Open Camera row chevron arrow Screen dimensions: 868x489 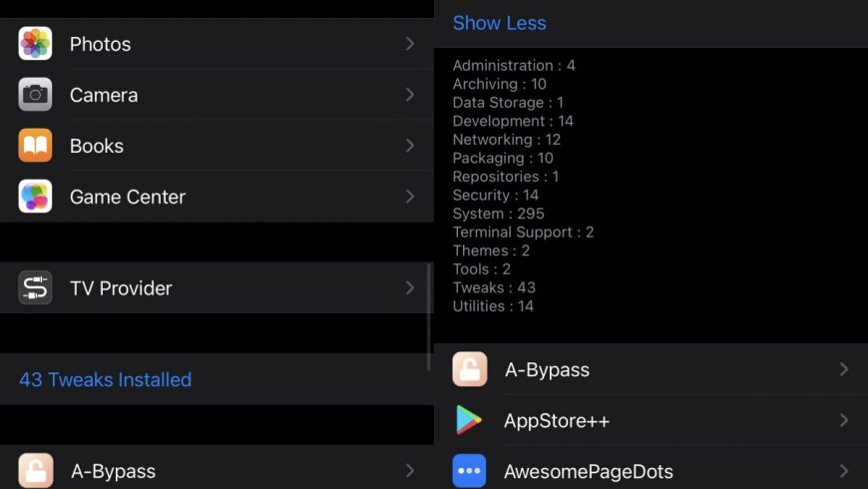(x=410, y=95)
